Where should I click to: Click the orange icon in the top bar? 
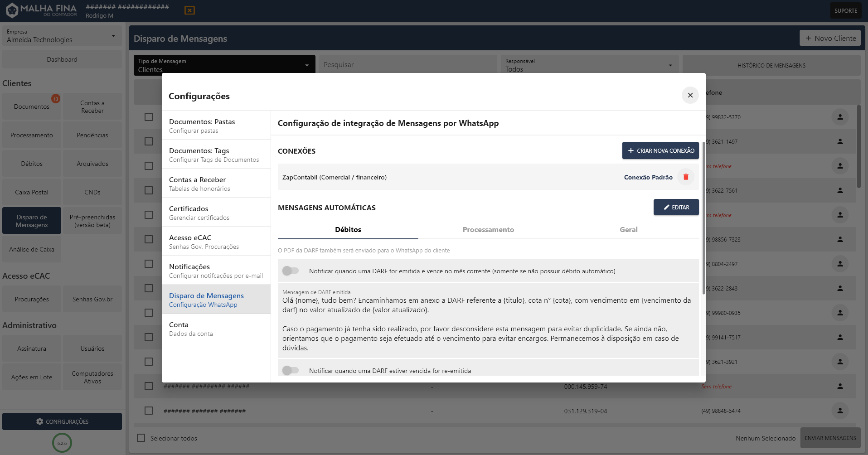189,10
